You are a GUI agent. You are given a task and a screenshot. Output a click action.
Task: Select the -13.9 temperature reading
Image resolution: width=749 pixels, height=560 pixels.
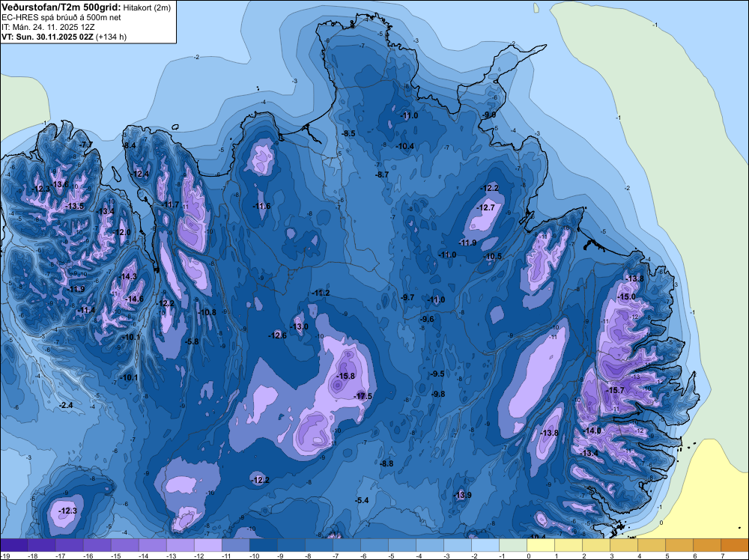coord(462,495)
